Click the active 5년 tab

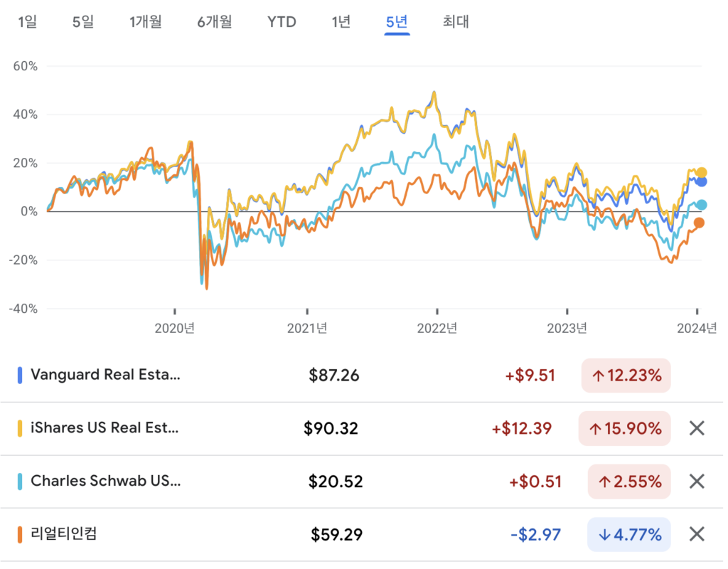397,21
